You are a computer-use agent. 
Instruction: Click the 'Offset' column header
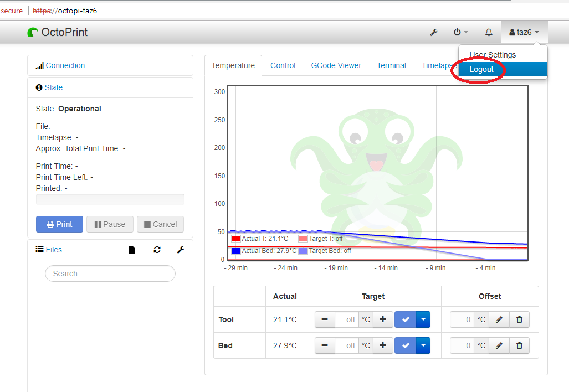(x=490, y=296)
